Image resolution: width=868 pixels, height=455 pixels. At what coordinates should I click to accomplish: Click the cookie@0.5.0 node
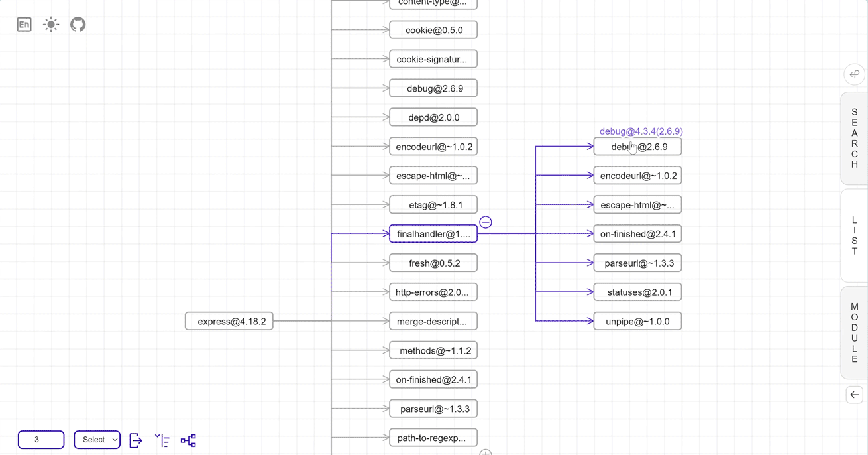433,31
